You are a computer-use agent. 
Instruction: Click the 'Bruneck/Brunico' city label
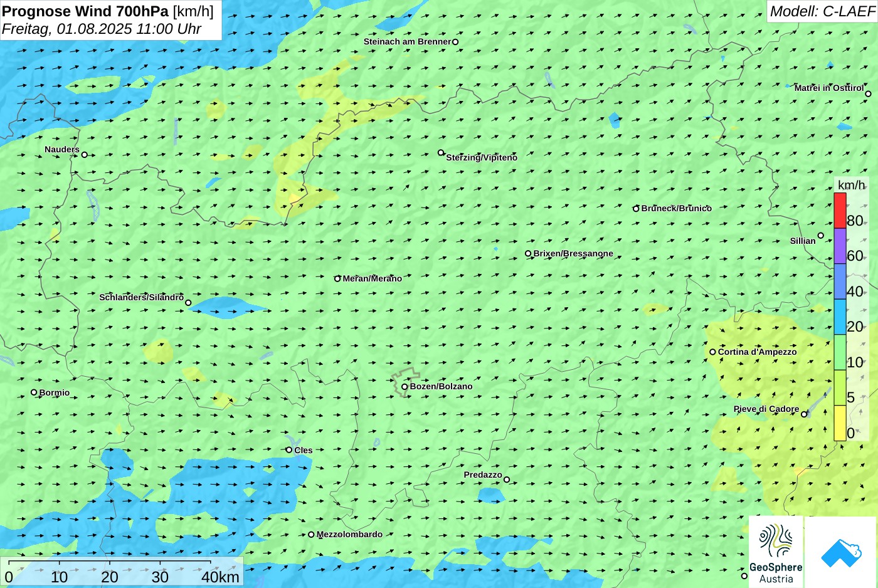coord(677,209)
